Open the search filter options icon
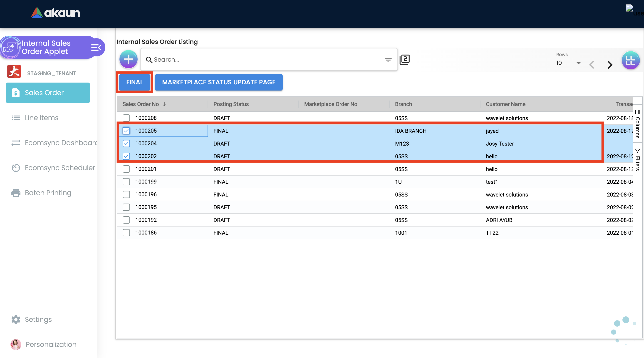This screenshot has width=644, height=358. tap(388, 60)
